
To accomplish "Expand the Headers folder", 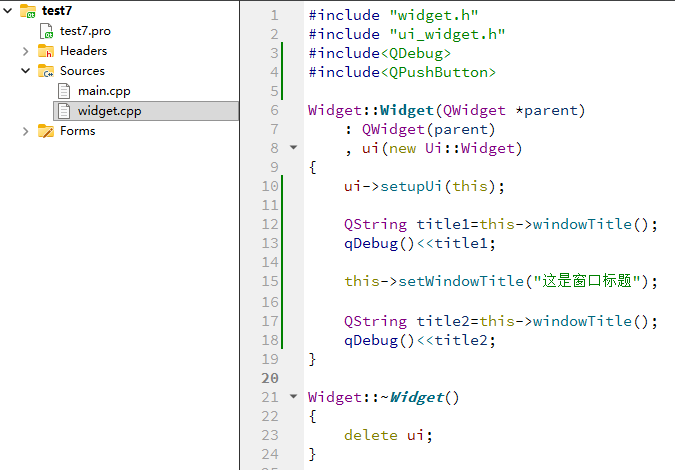I will coord(25,51).
